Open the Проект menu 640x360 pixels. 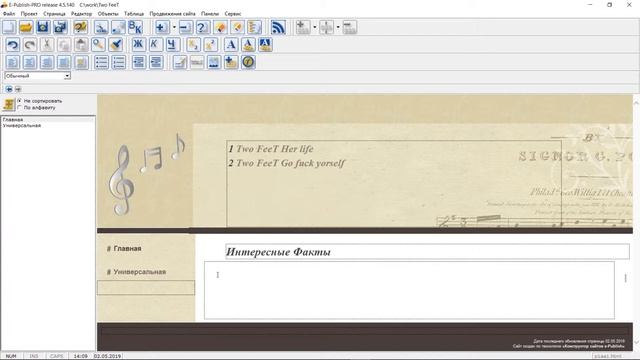click(29, 13)
